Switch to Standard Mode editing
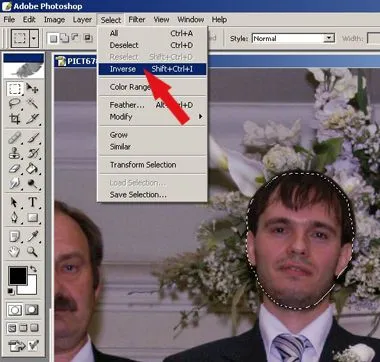Screen dimensions: 380x362 click(15, 310)
